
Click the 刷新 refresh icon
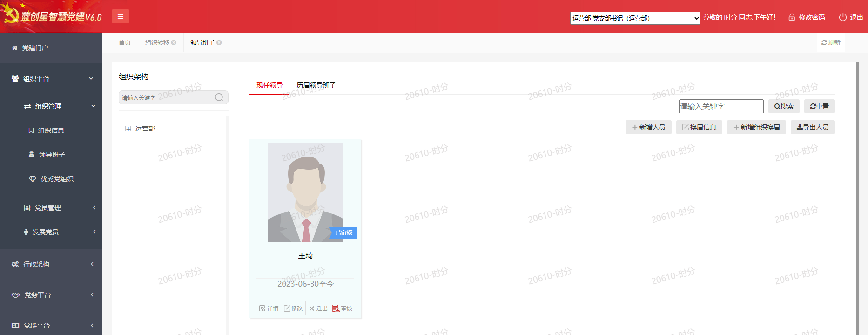(824, 42)
